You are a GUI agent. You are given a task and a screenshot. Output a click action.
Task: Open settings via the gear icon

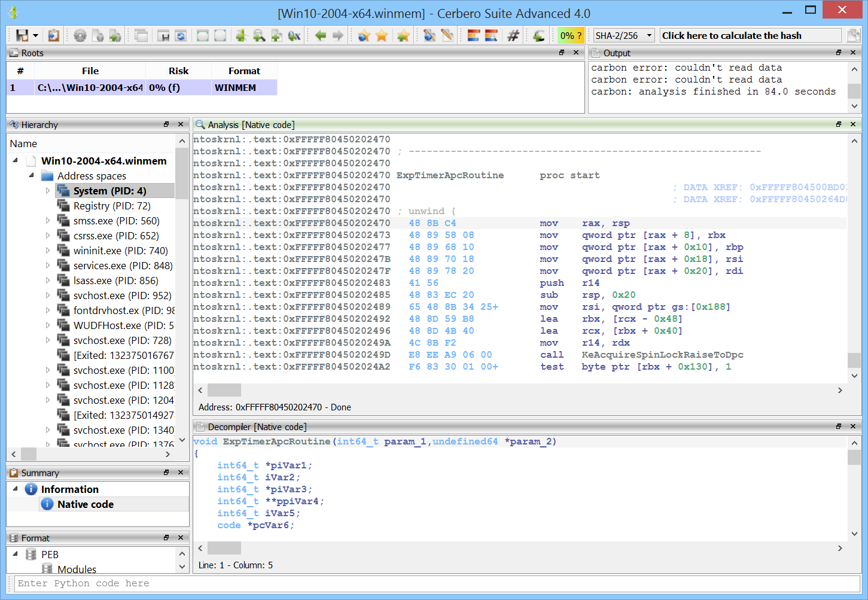pos(80,36)
